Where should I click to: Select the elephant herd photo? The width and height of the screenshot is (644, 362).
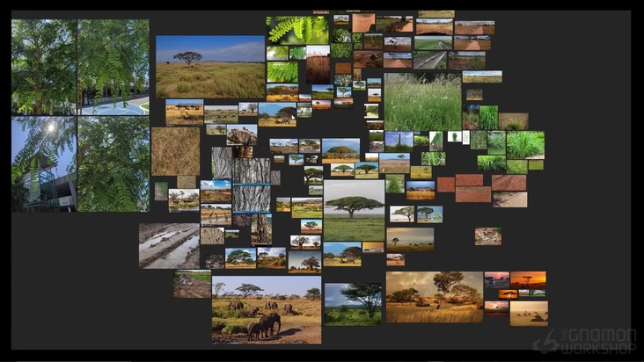pos(267,309)
